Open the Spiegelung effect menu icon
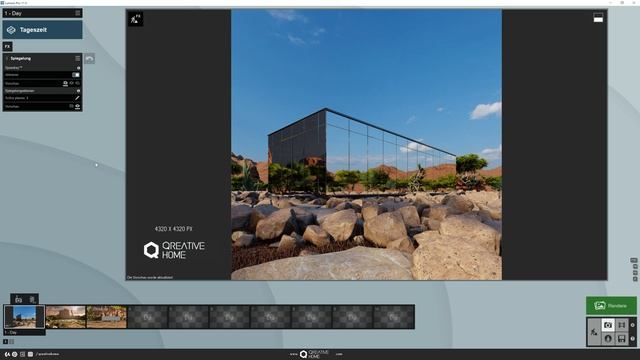The height and width of the screenshot is (360, 640). point(78,58)
